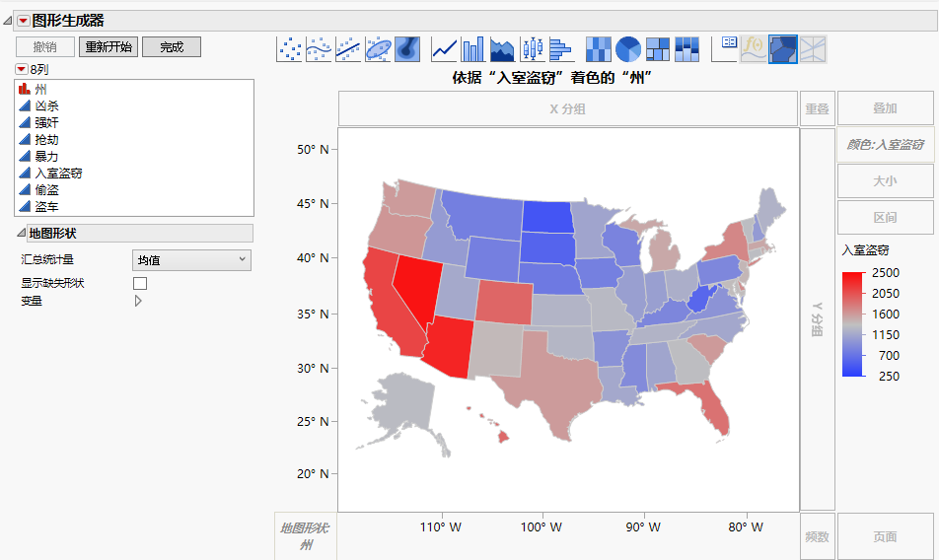Select the Formula element icon

(x=754, y=49)
